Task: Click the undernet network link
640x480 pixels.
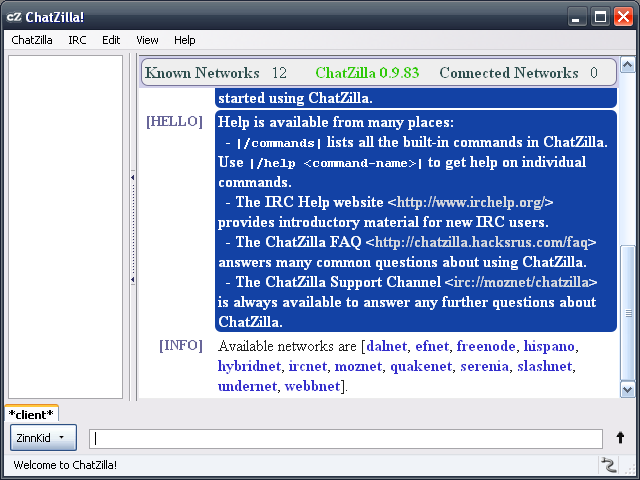Action: point(247,386)
